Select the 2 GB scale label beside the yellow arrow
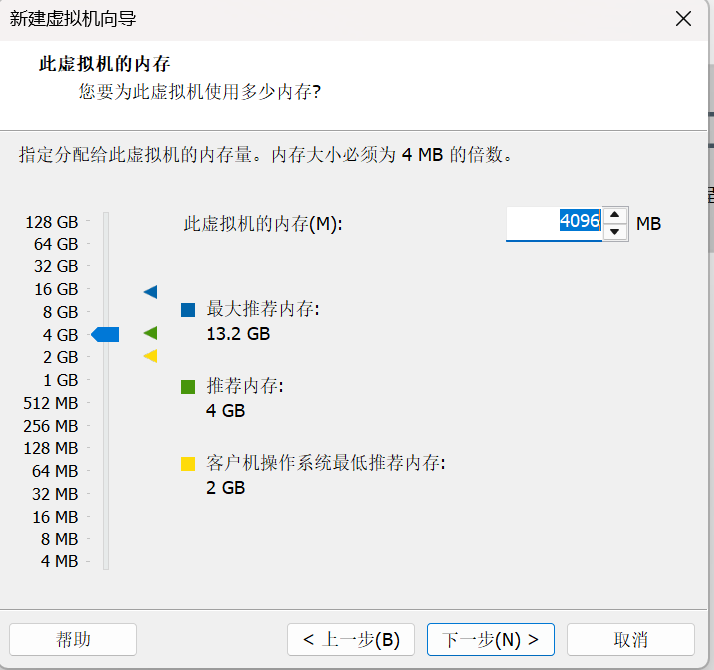 (x=61, y=357)
